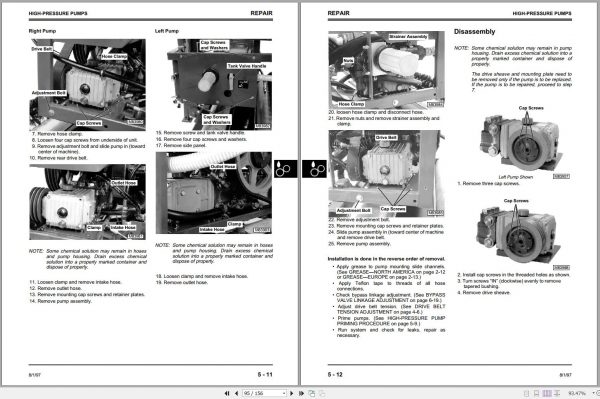
Task: Click the '5 - 12' page number footer
Action: point(335,375)
